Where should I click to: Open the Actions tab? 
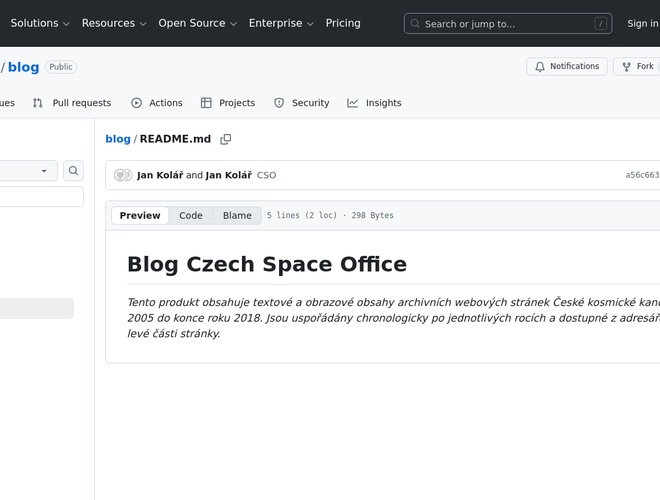[x=156, y=103]
